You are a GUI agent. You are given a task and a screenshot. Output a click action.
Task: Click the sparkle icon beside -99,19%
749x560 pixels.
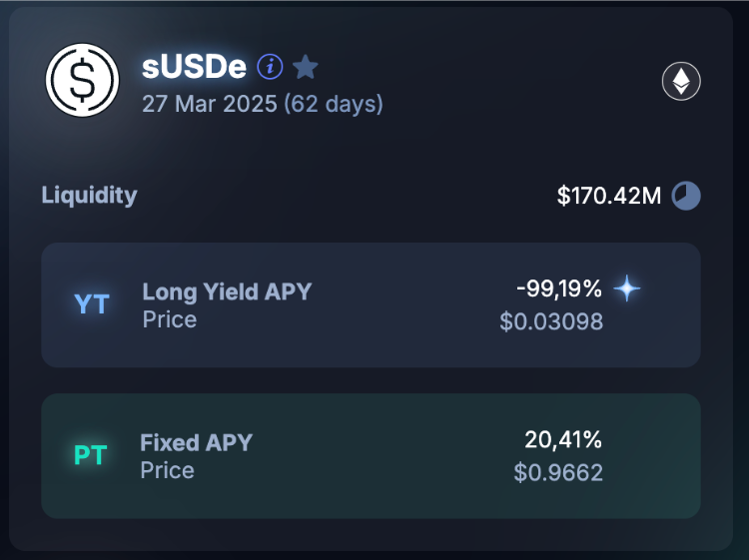coord(627,288)
